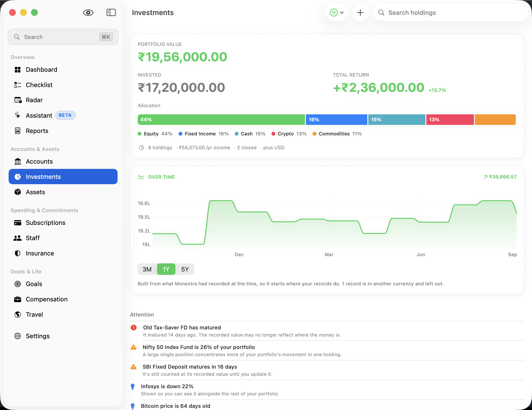Viewport: 532px width, 410px height.
Task: Click the red 13% Crypto segment
Action: (x=450, y=120)
